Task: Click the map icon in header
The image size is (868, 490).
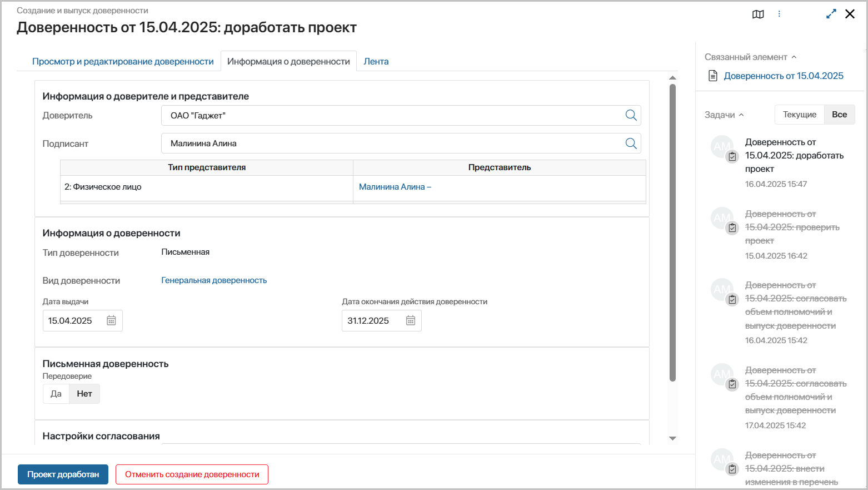Action: coord(758,14)
